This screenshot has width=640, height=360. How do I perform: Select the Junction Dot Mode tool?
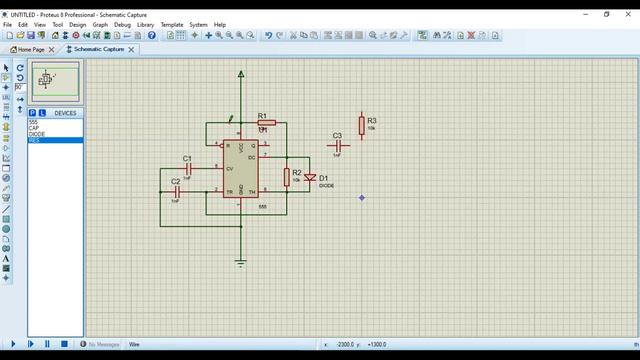pos(6,87)
